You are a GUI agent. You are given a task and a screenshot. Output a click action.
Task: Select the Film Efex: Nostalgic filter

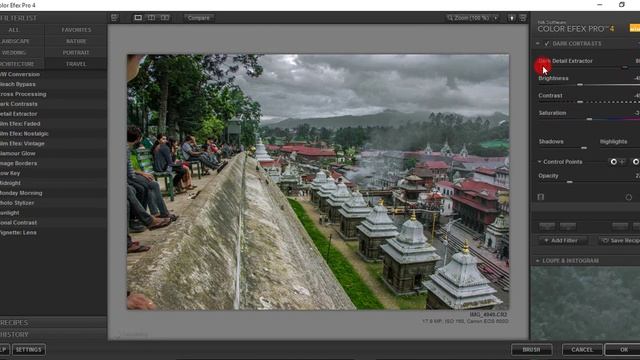53,134
